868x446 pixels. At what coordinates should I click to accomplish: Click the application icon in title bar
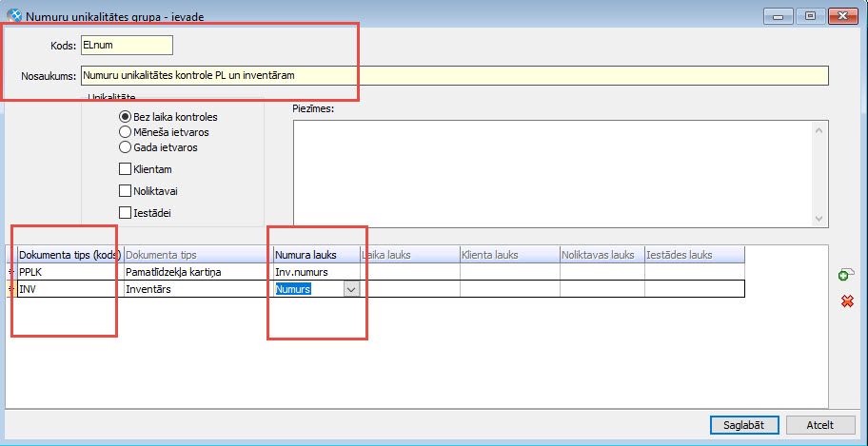point(14,15)
